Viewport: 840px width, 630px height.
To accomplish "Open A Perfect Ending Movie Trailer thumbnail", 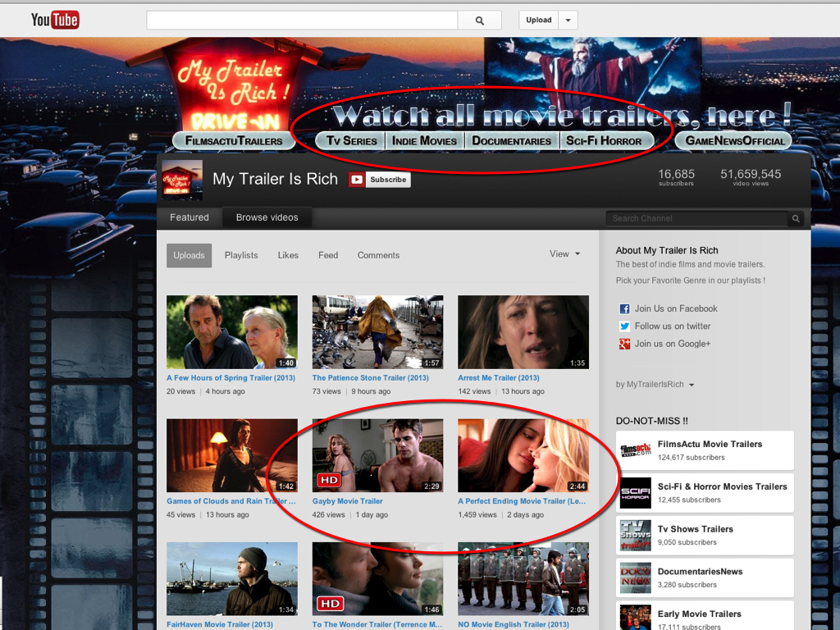I will coord(523,455).
